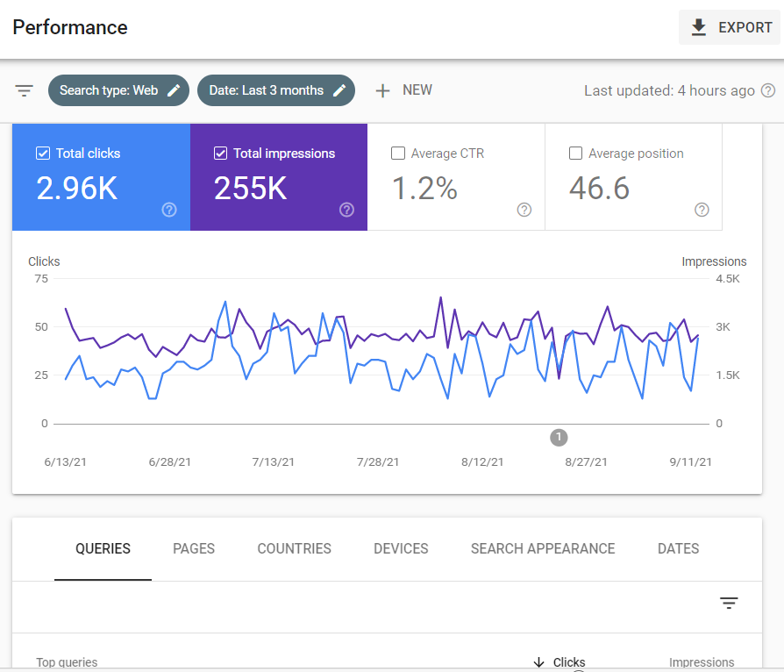784x672 pixels.
Task: Switch to the PAGES tab
Action: [x=193, y=548]
